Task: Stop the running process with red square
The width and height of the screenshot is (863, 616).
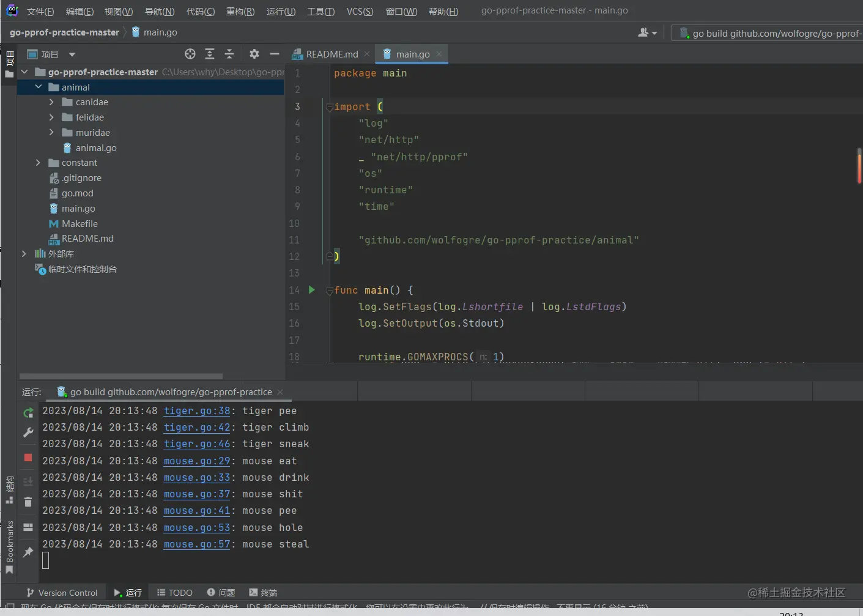Action: point(28,458)
